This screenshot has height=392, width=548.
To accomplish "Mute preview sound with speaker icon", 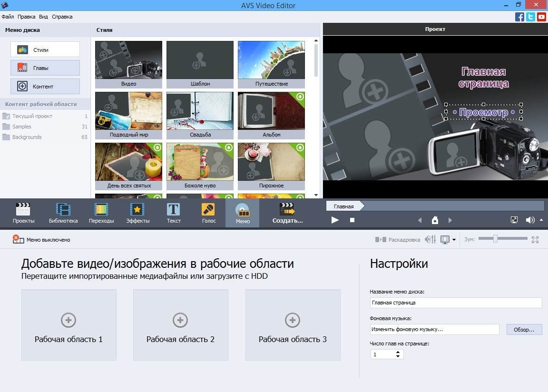I will point(530,220).
